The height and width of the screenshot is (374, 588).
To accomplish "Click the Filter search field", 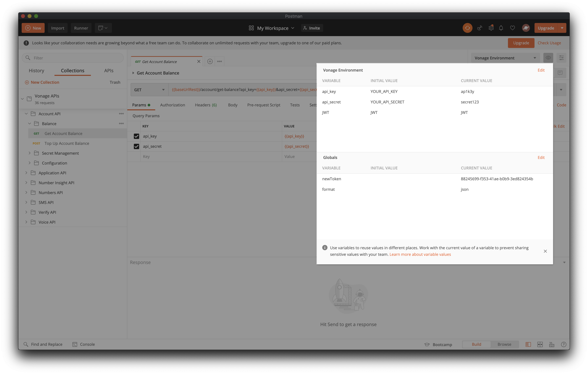I will click(73, 58).
